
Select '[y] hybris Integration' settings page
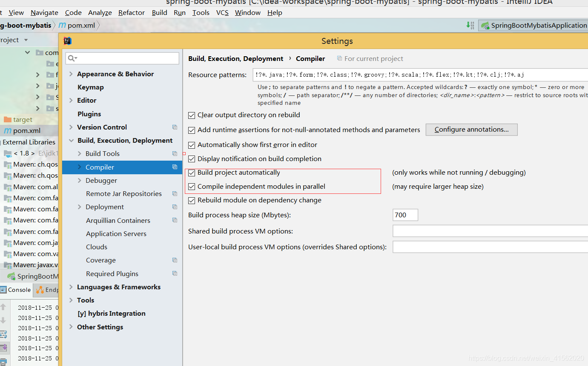tap(112, 313)
